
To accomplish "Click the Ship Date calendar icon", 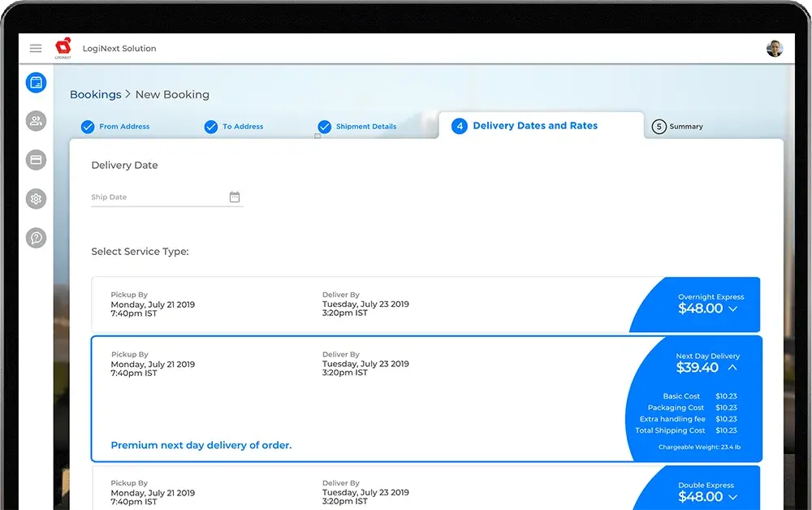I will (x=235, y=197).
